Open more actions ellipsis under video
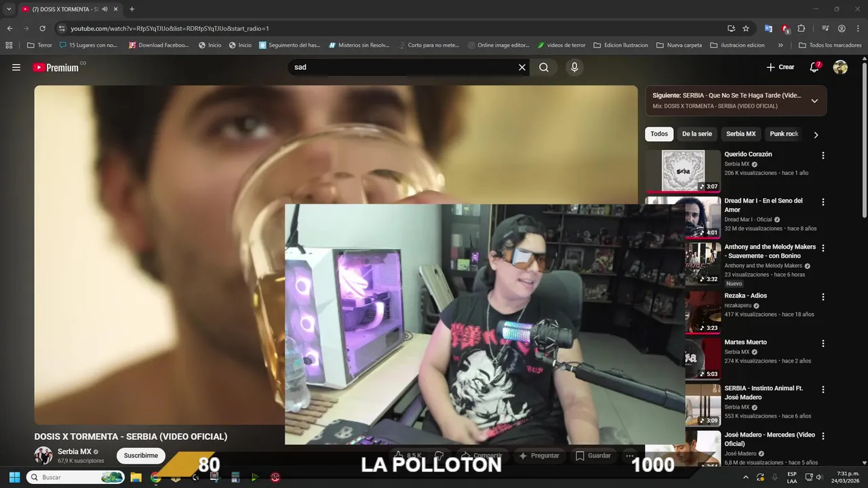 click(630, 455)
